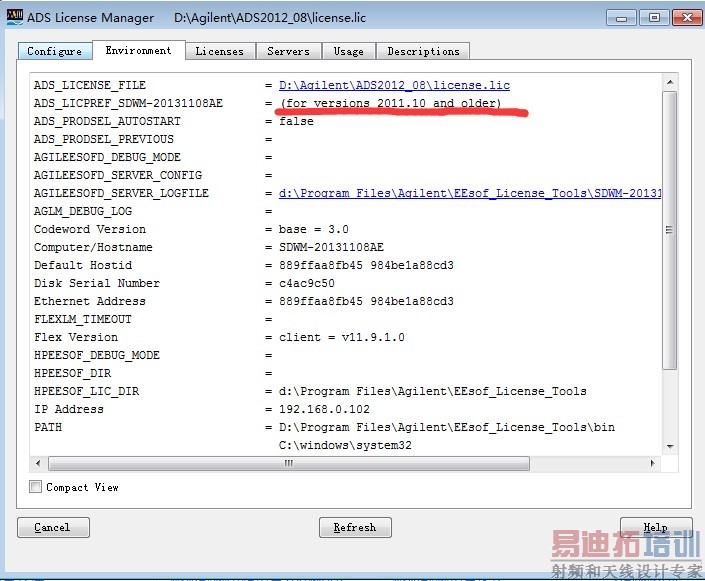Click the HPEESOF_LIC_DIR path value
This screenshot has height=581, width=705.
(433, 391)
